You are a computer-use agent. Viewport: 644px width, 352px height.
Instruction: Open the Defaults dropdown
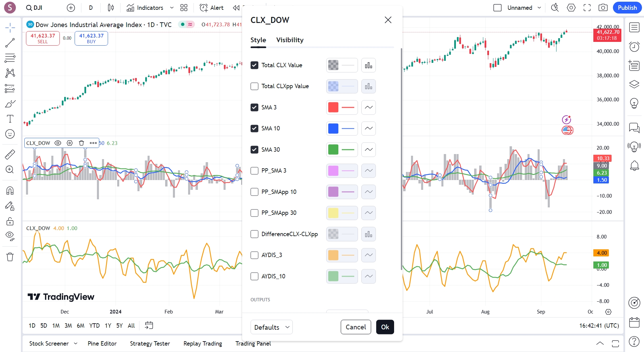click(272, 327)
